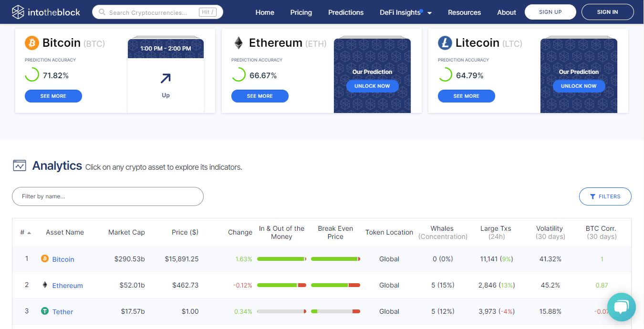The height and width of the screenshot is (329, 644).
Task: Sort table by # column
Action: click(x=26, y=232)
